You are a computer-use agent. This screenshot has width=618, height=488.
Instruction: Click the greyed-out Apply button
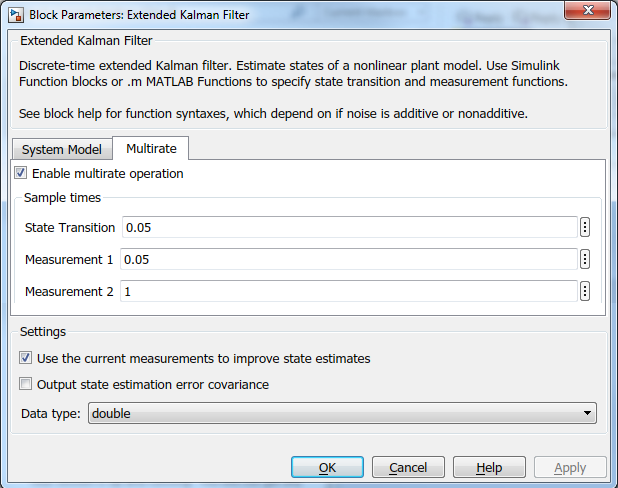pyautogui.click(x=570, y=467)
